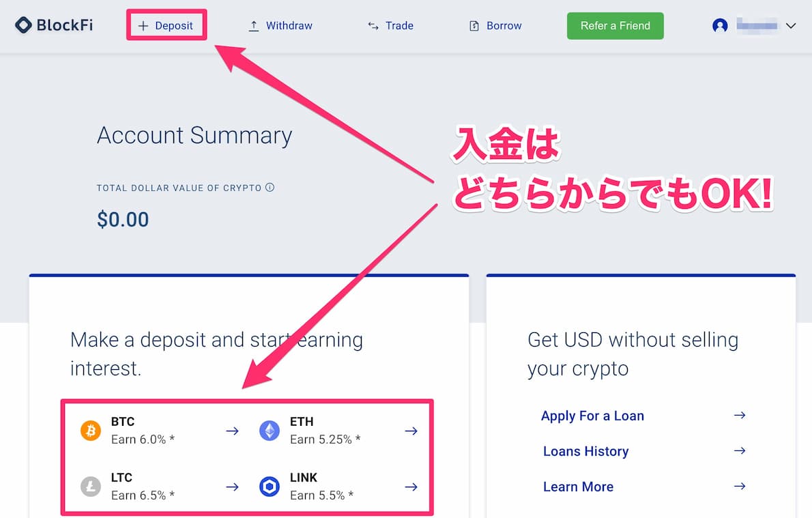Click the Trade swap arrows icon
Image resolution: width=812 pixels, height=518 pixels.
373,26
